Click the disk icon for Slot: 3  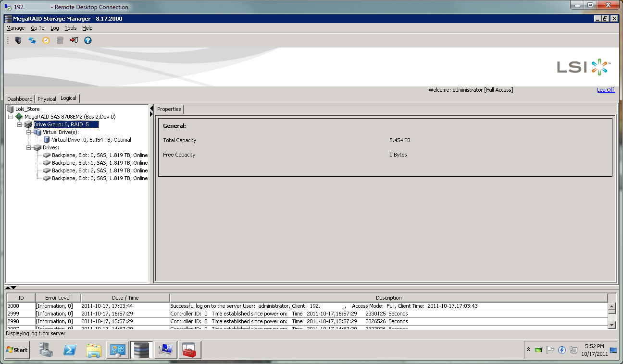[x=47, y=178]
